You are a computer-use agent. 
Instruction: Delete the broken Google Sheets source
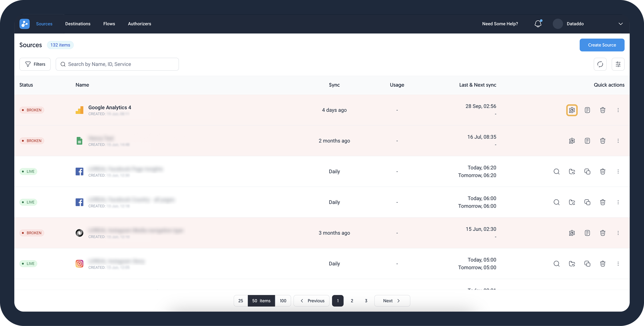(603, 140)
